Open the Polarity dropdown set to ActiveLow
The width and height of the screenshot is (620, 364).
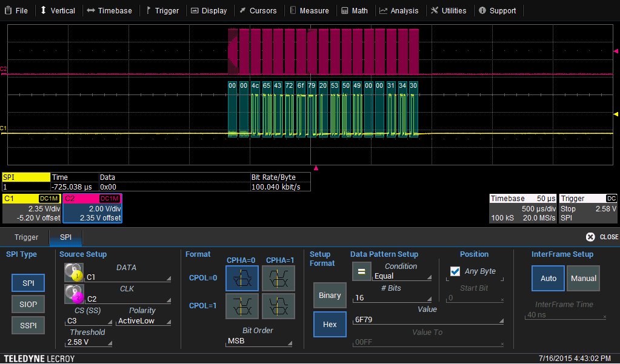[143, 320]
